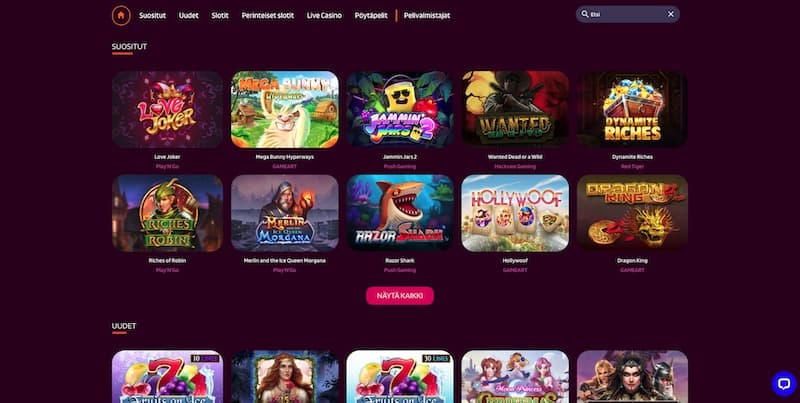
Task: Clear the search field with X icon
Action: [x=670, y=14]
